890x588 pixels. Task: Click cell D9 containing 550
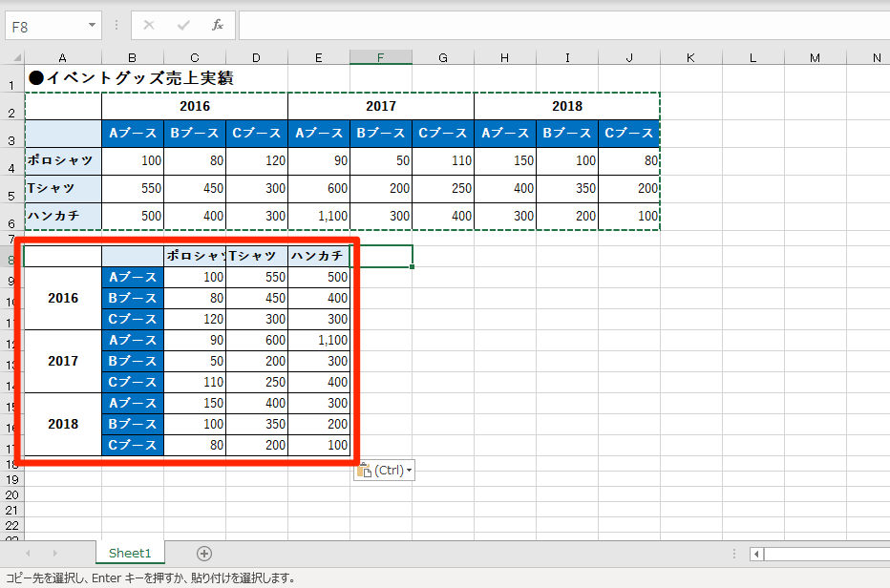click(x=257, y=277)
